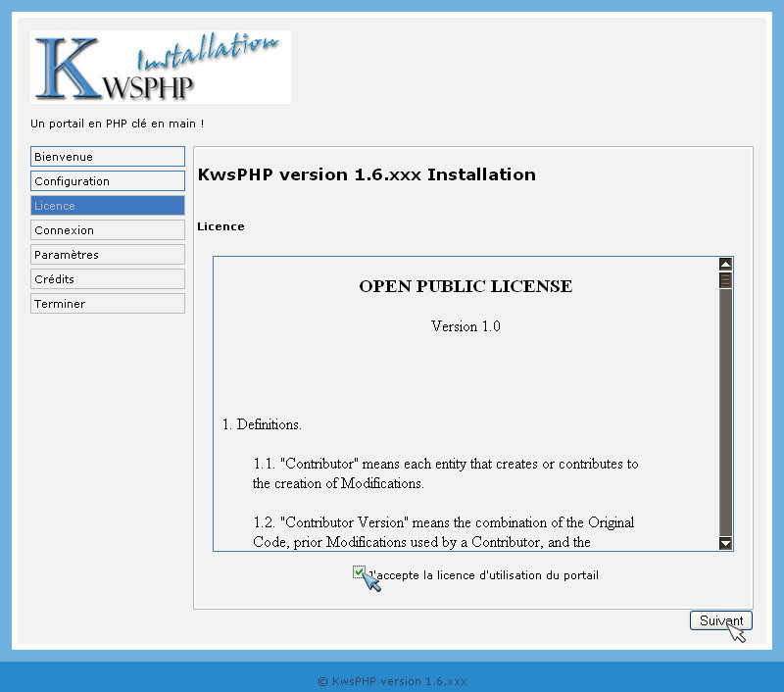Click the licence scrollbar up arrow

pos(725,264)
